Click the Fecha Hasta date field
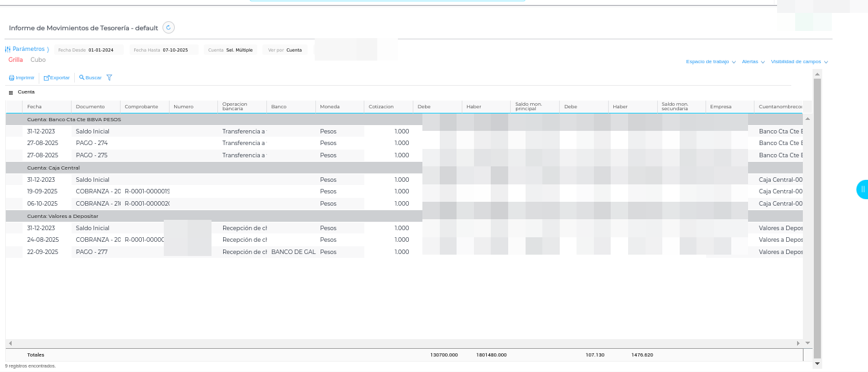The width and height of the screenshot is (868, 372). click(x=175, y=50)
